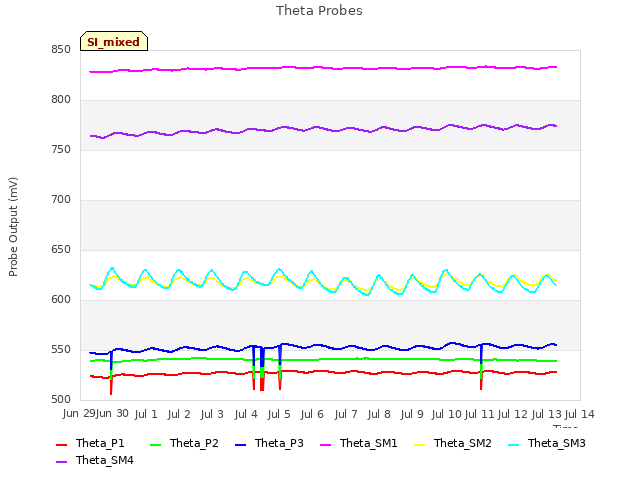
Task: Click the Jul 2 x-axis date label
Action: tap(179, 414)
